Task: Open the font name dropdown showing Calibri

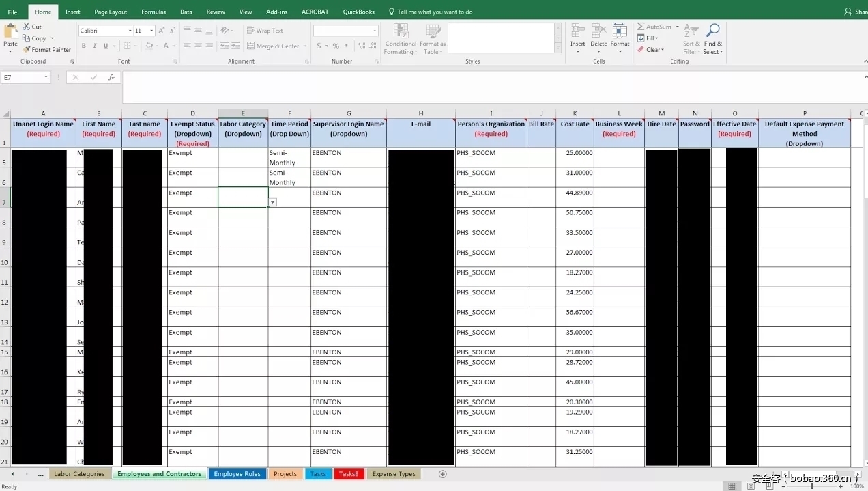Action: click(130, 31)
